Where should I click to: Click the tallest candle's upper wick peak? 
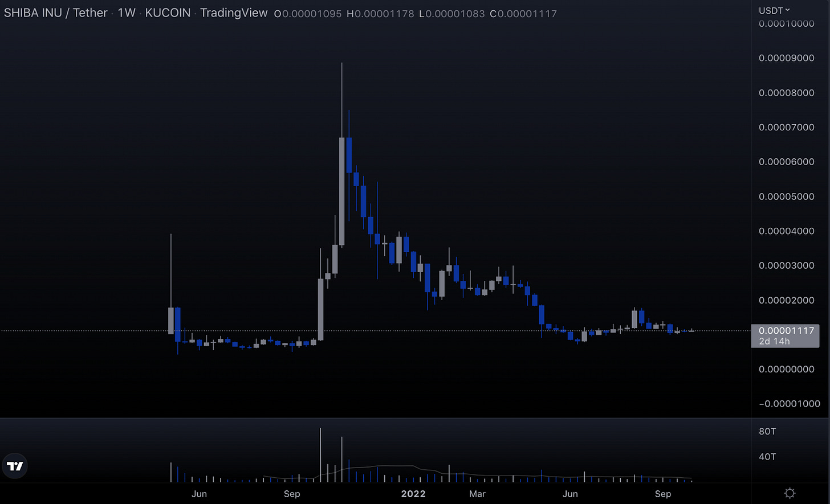341,64
